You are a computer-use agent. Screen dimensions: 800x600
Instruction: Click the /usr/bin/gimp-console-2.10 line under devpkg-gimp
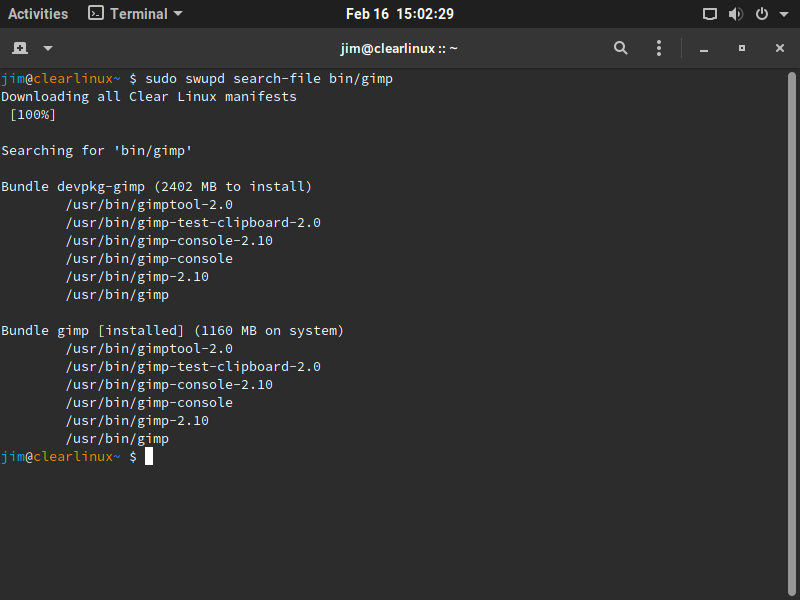coord(169,241)
